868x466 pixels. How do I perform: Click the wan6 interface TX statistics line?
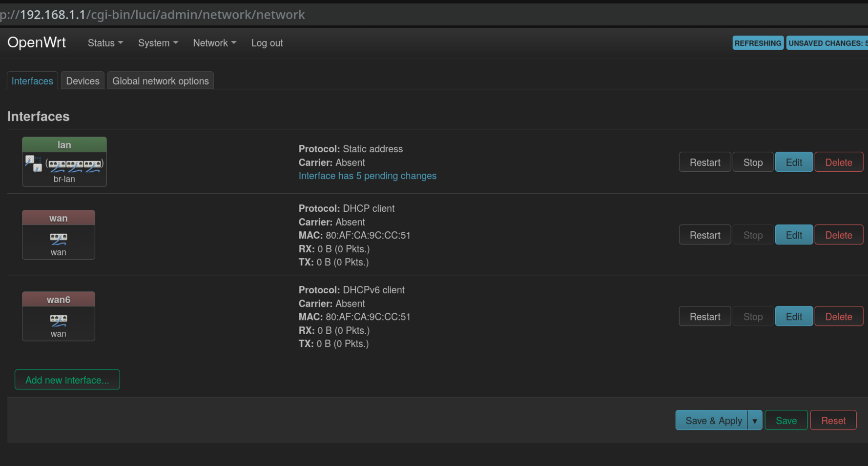334,344
